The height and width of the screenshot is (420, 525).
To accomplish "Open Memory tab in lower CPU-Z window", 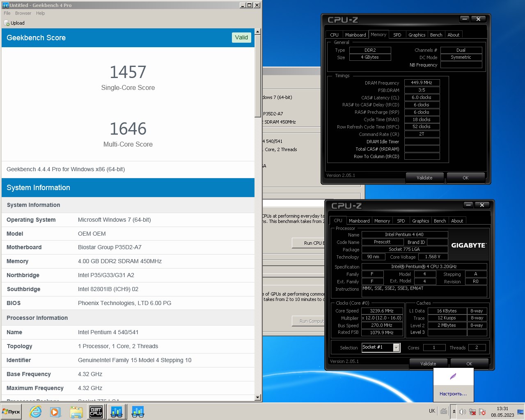I will 382,221.
